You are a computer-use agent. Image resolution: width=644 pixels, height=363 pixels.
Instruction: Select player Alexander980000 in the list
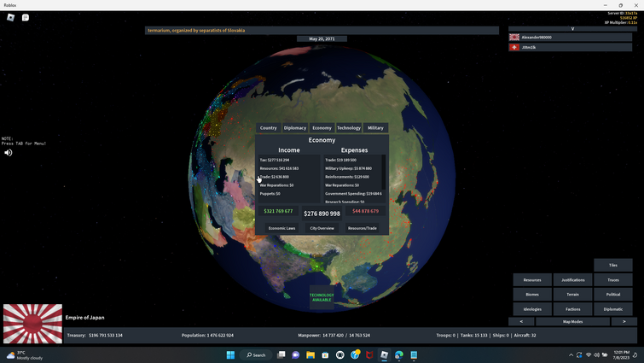pos(570,37)
